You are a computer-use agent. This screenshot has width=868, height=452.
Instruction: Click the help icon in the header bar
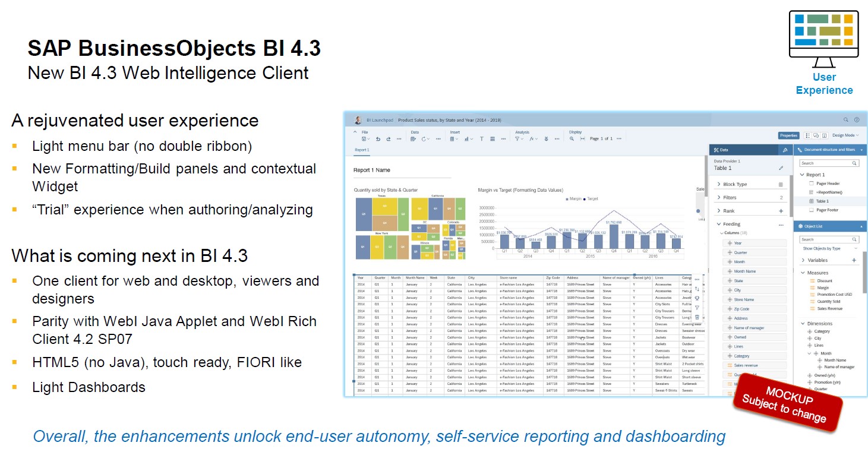click(857, 120)
